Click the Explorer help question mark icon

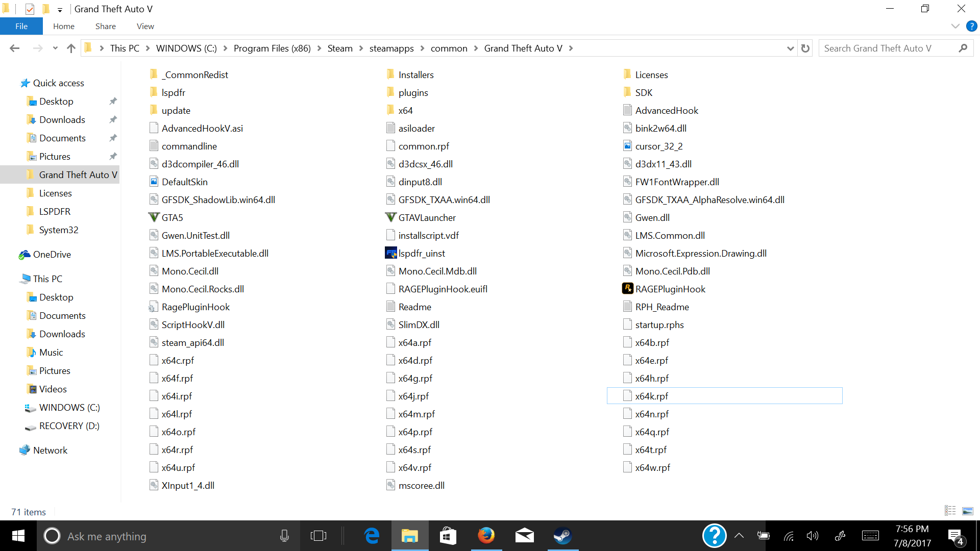coord(971,27)
